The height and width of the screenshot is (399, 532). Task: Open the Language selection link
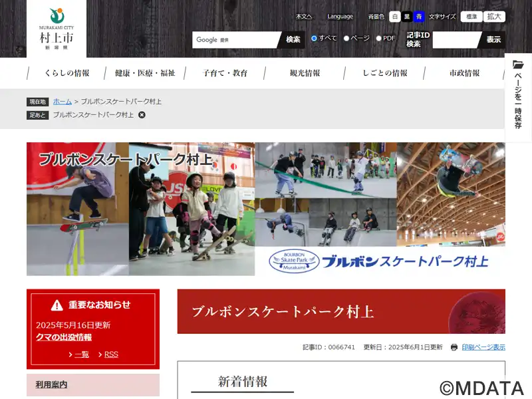(x=340, y=16)
